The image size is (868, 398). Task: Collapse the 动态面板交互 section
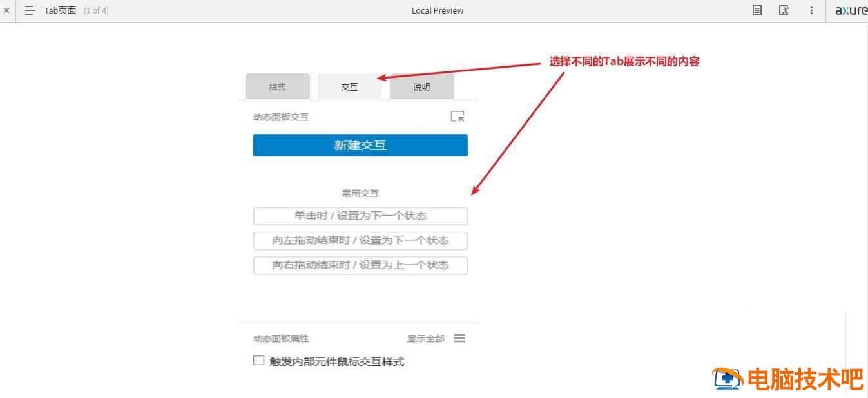[x=281, y=117]
